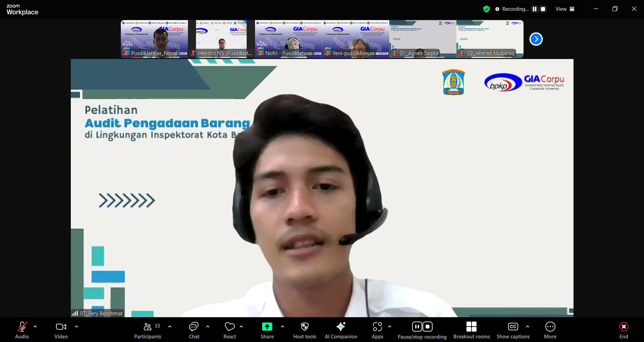Open Breakout rooms
The image size is (644, 342).
(472, 330)
